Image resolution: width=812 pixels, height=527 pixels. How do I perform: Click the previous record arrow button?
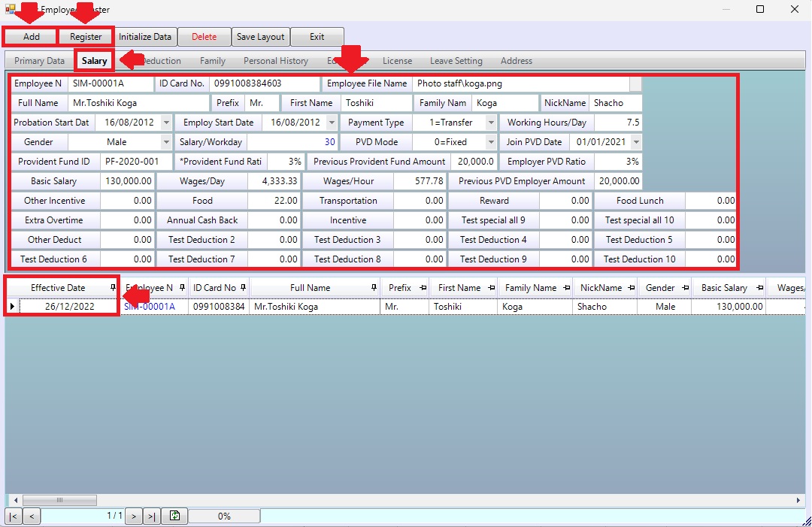point(32,516)
